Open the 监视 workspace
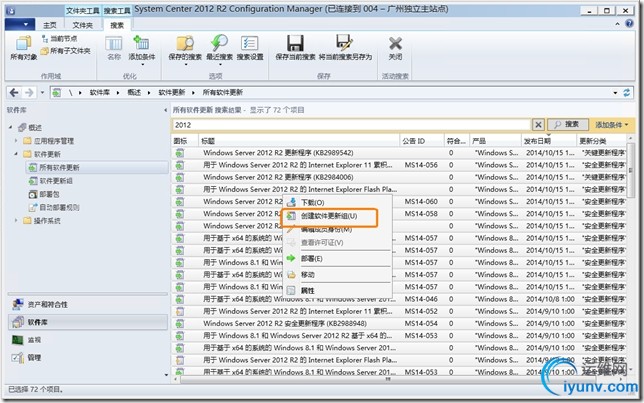Viewport: 644px width, 403px height. [87, 340]
